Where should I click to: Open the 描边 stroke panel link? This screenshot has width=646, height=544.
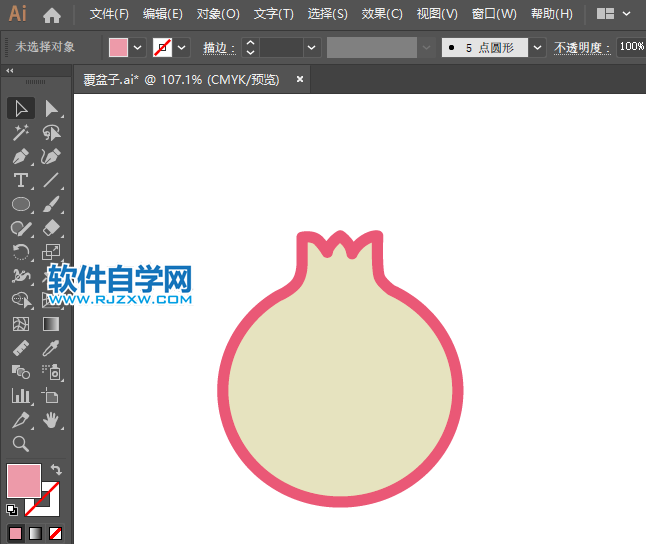pos(219,48)
